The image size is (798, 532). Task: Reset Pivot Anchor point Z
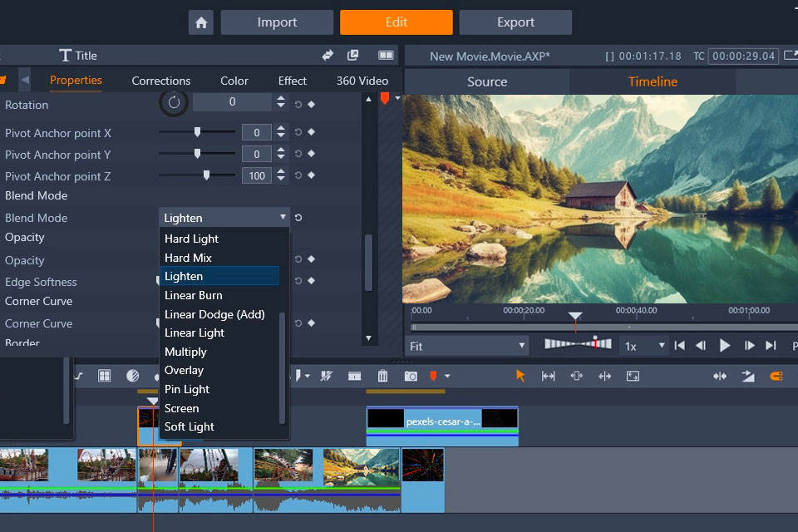click(298, 175)
